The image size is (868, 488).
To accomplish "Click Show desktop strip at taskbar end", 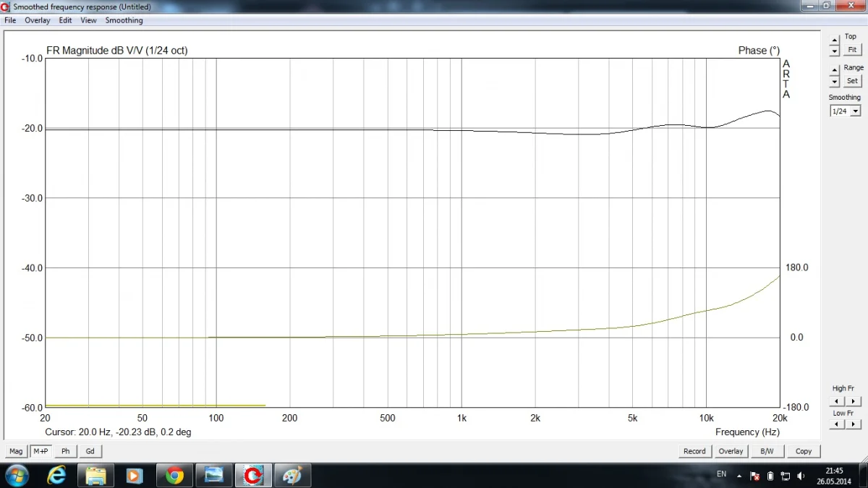I will [863, 476].
